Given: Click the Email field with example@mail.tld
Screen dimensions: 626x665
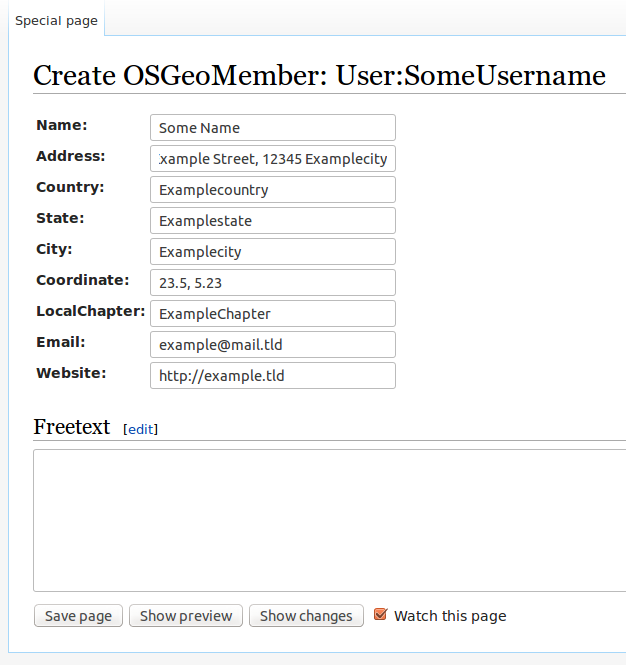Looking at the screenshot, I should [x=272, y=345].
